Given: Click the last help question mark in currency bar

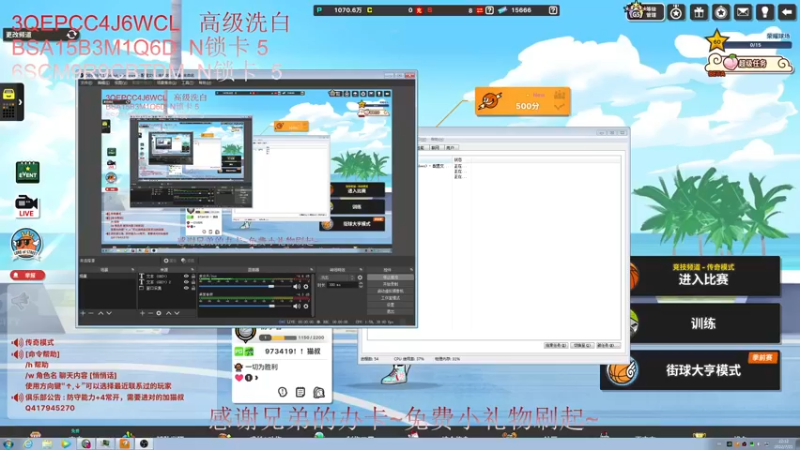Looking at the screenshot, I should (x=553, y=10).
